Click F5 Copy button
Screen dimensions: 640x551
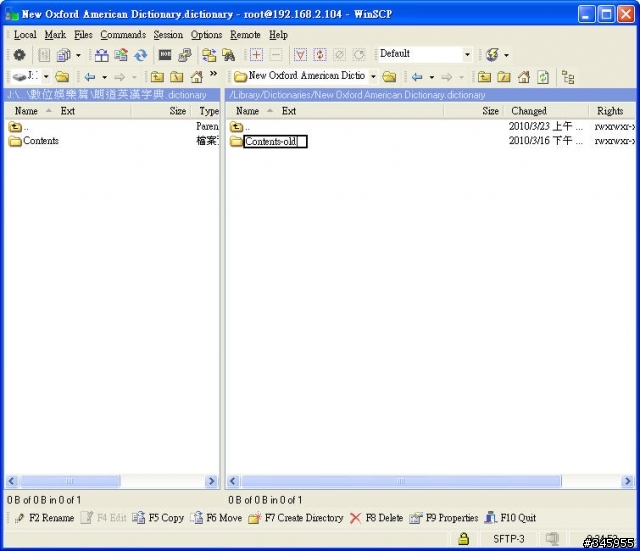158,518
